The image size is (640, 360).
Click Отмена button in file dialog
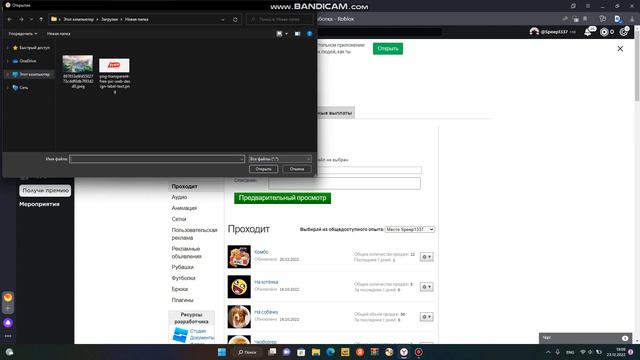click(297, 169)
